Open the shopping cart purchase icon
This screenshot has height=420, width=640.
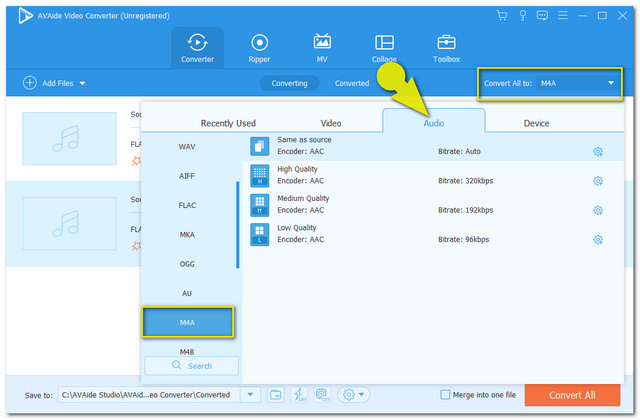pyautogui.click(x=502, y=16)
